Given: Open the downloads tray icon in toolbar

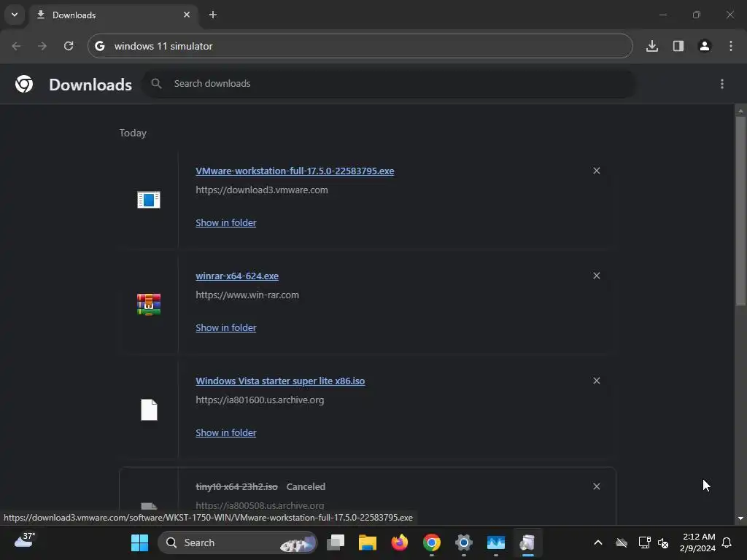Looking at the screenshot, I should [652, 46].
